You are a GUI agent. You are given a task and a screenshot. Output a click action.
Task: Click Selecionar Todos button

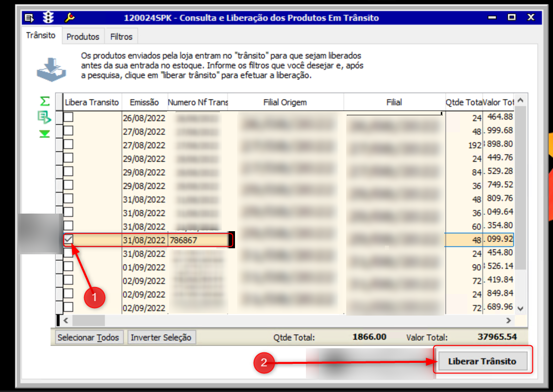tap(88, 337)
